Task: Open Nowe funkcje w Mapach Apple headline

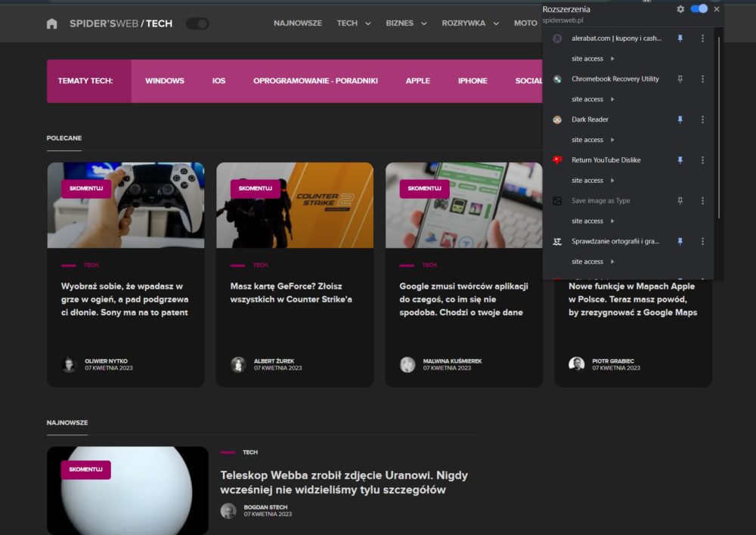Action: (x=633, y=299)
